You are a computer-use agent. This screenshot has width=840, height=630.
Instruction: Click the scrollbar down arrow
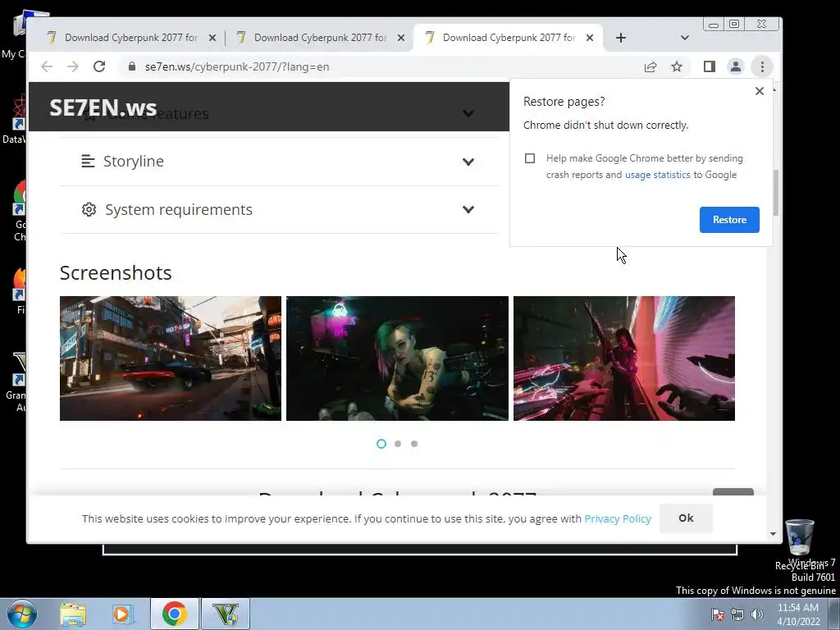click(773, 534)
